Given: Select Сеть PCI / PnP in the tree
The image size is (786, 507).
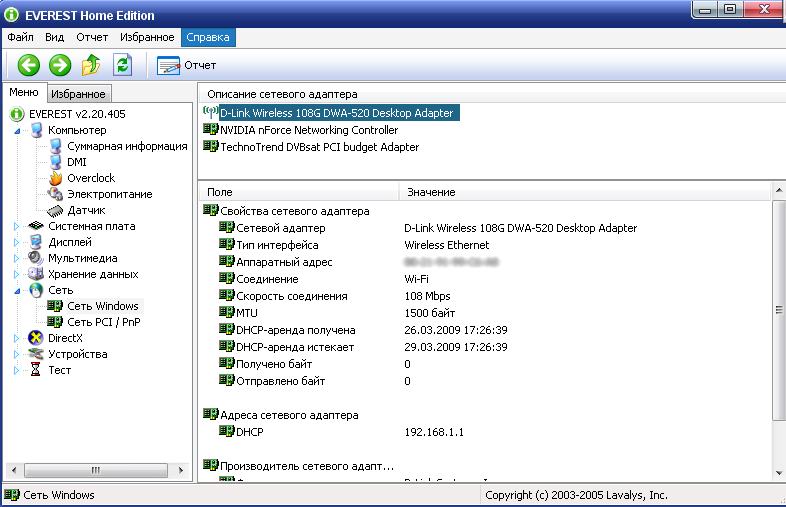Looking at the screenshot, I should [104, 322].
